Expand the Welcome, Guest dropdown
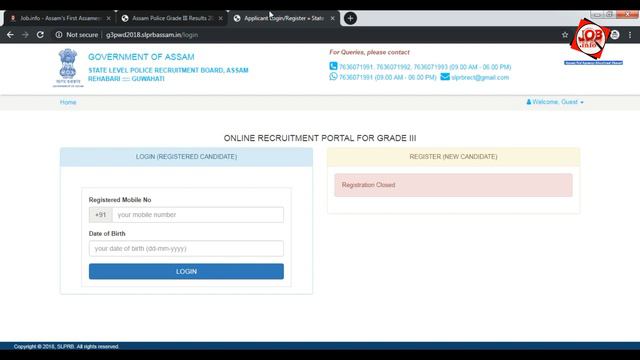The height and width of the screenshot is (360, 640). [x=555, y=102]
